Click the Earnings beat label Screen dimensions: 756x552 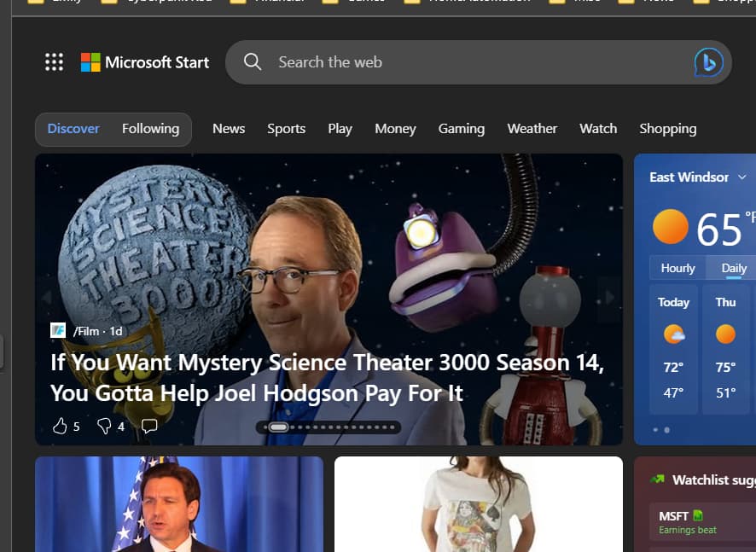click(x=688, y=530)
